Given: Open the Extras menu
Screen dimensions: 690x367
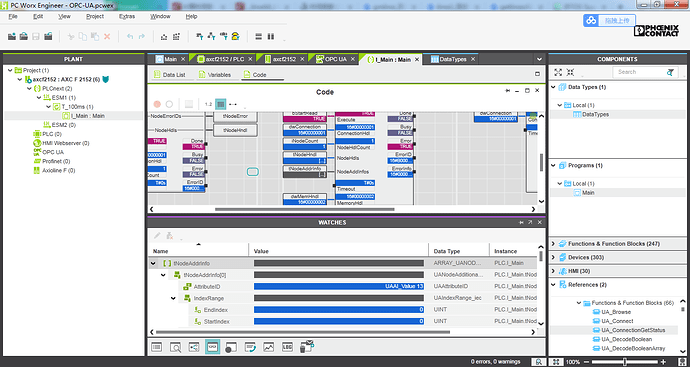Looking at the screenshot, I should pos(127,16).
